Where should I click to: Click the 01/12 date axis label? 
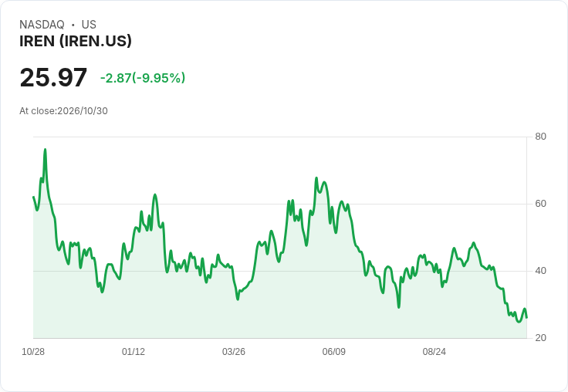pos(134,352)
